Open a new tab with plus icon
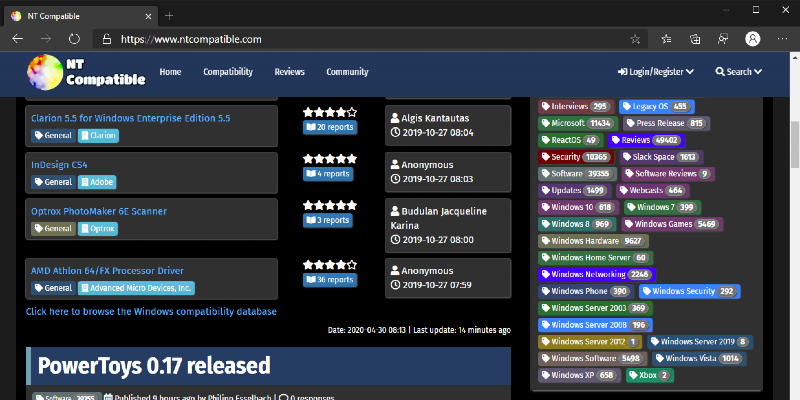This screenshot has width=800, height=400. coord(169,16)
